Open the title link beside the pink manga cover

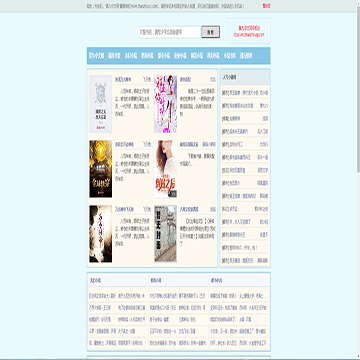[185, 80]
